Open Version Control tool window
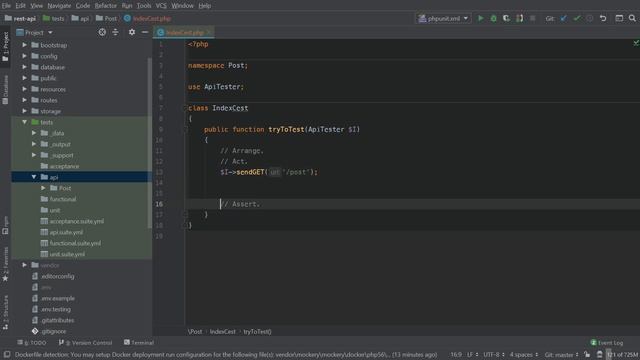The width and height of the screenshot is (640, 360). tap(85, 343)
